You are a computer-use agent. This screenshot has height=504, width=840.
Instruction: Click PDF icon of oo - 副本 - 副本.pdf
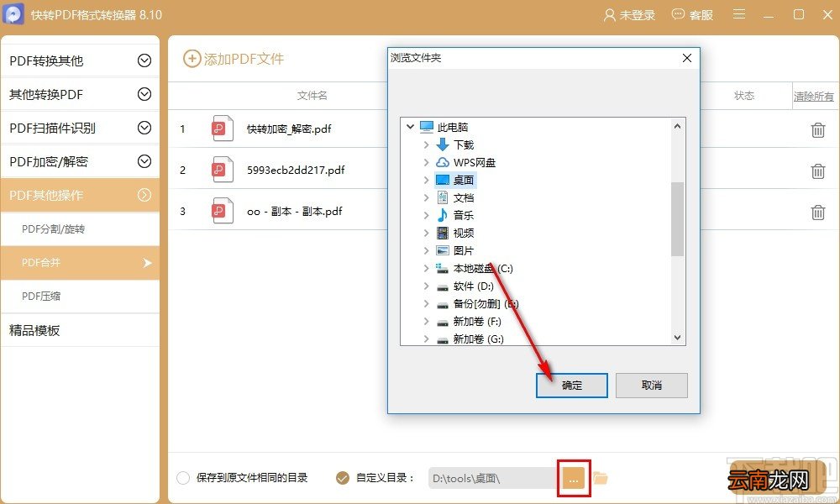[223, 211]
